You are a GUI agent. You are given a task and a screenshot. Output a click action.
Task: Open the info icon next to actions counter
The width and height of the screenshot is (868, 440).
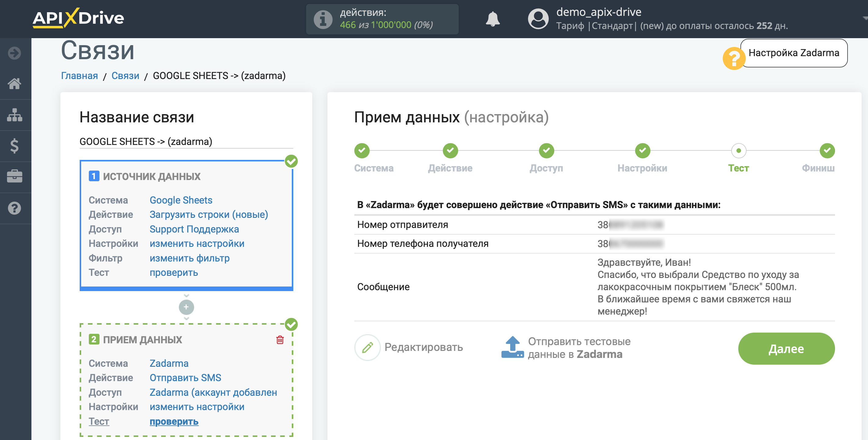point(323,19)
